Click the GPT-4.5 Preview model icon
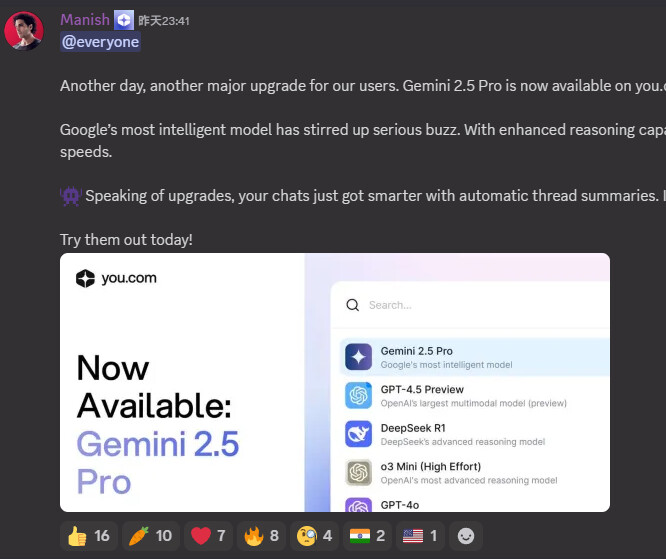 [x=358, y=395]
